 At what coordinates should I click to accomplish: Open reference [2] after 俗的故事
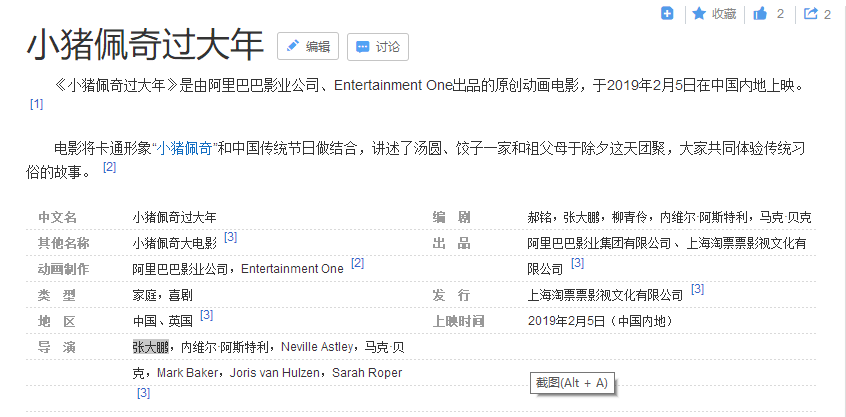[110, 167]
